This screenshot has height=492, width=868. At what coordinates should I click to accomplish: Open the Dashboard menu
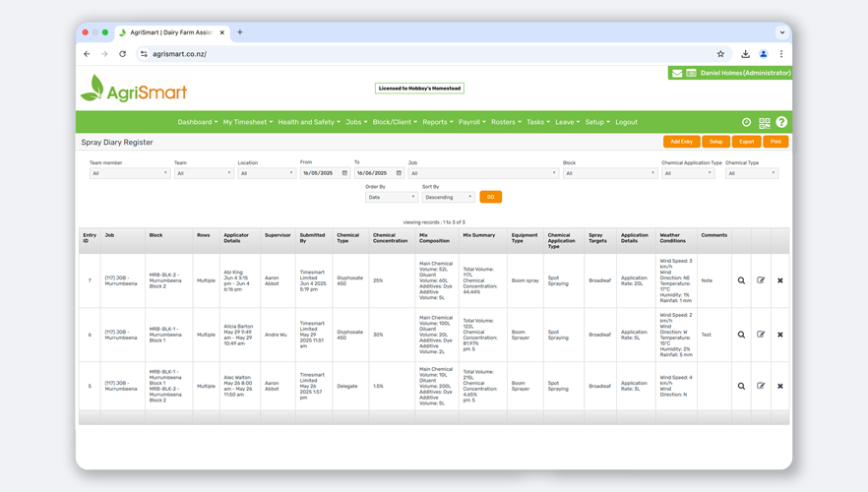(198, 122)
